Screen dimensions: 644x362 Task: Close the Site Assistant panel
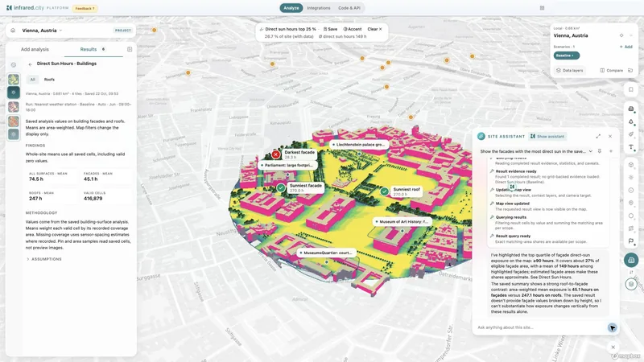click(x=610, y=136)
